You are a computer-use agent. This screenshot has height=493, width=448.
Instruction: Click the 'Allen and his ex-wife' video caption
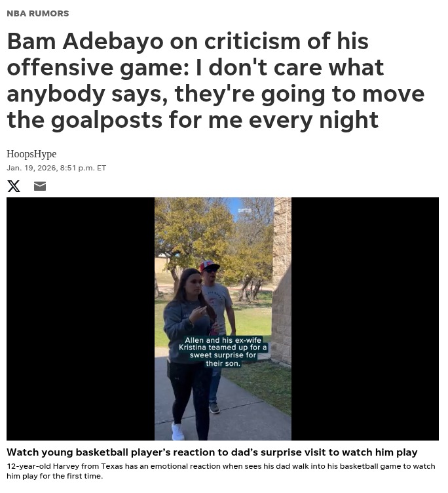[x=223, y=352]
